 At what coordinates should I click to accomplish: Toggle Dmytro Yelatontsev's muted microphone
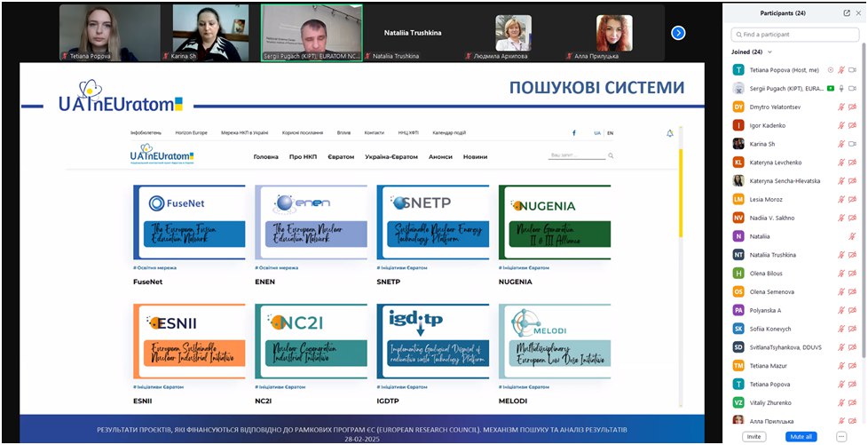pyautogui.click(x=841, y=107)
